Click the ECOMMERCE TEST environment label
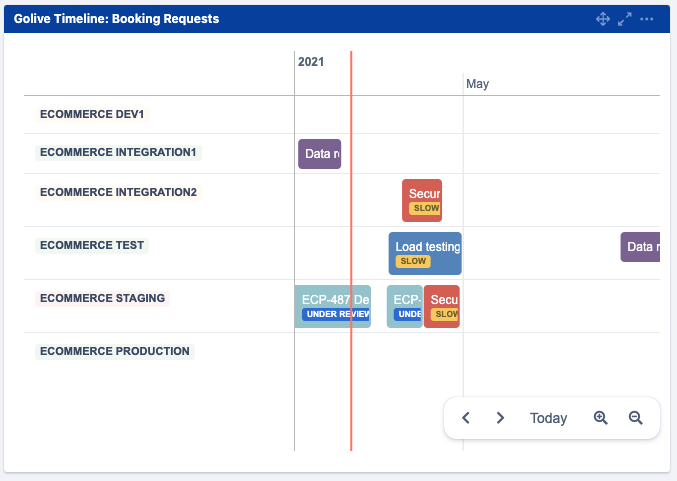The width and height of the screenshot is (677, 481). tap(92, 245)
